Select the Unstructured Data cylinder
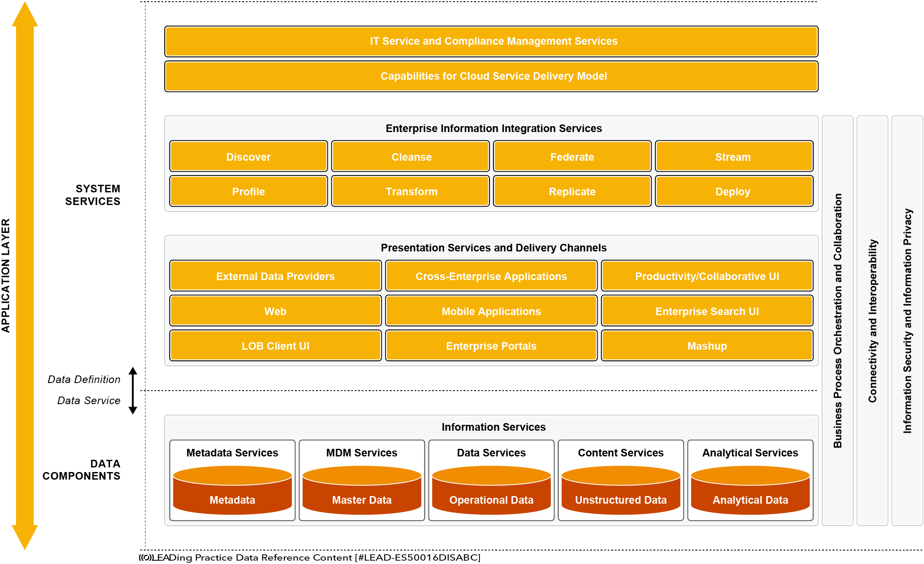Viewport: 924px width, 564px height. (621, 490)
